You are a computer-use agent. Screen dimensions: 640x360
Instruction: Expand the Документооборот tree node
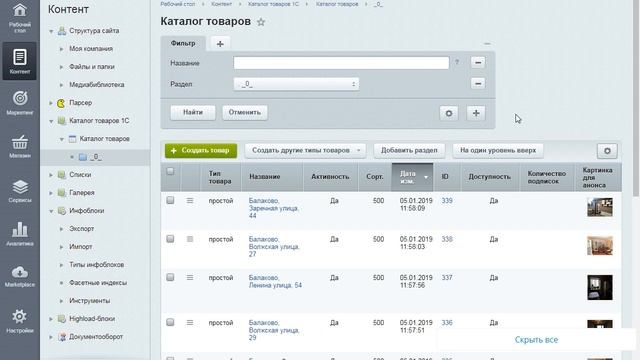point(51,337)
